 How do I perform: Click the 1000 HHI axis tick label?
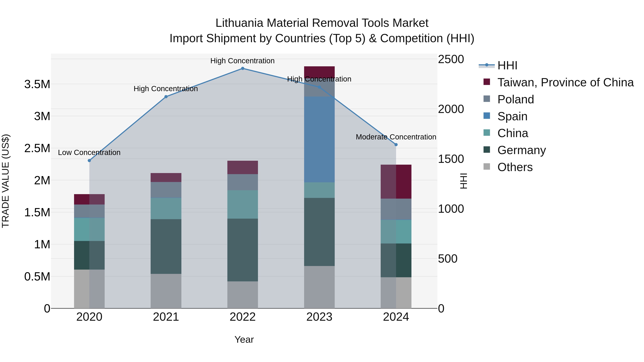click(x=451, y=209)
